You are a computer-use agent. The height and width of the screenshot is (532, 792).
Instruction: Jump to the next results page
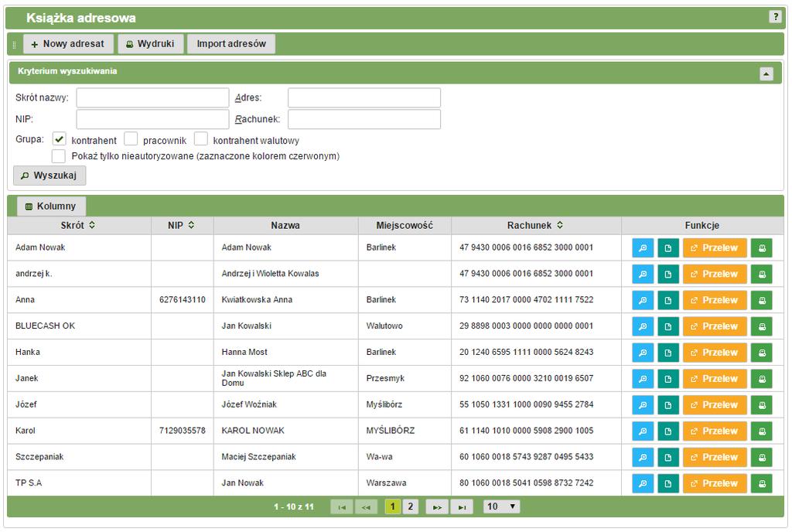click(437, 506)
